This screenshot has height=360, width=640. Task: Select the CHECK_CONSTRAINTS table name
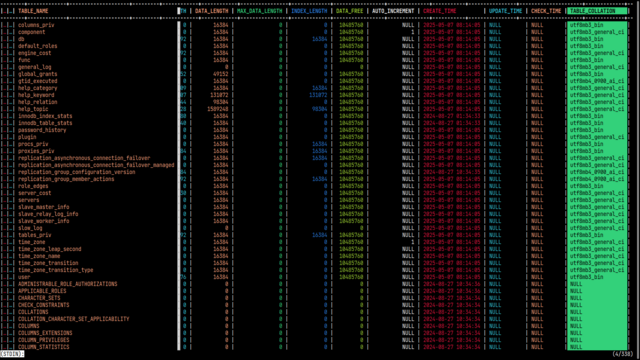coord(44,305)
